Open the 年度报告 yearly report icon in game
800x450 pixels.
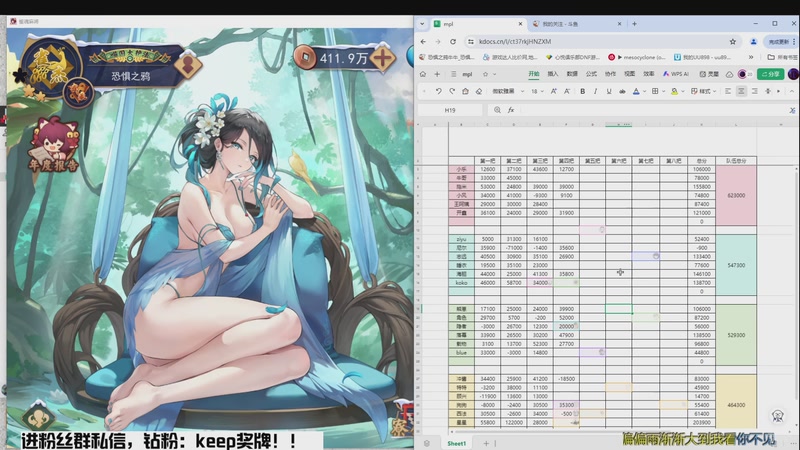pyautogui.click(x=54, y=145)
